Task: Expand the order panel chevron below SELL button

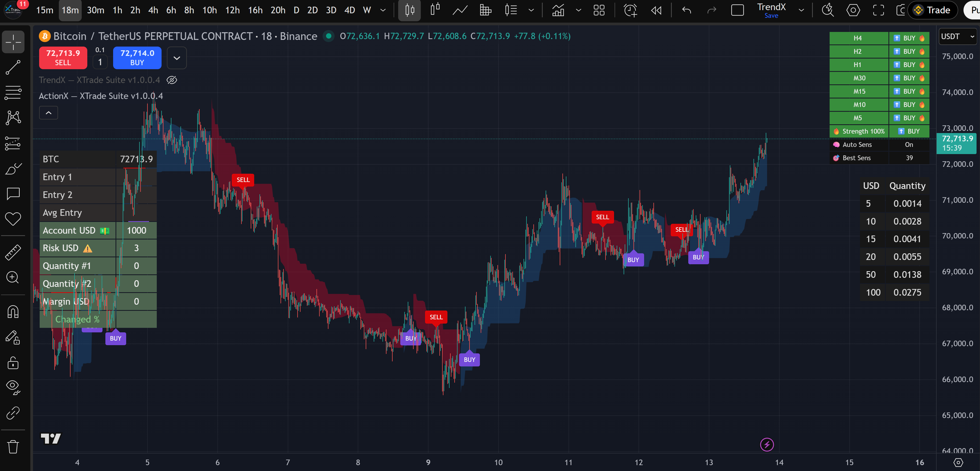Action: [176, 58]
